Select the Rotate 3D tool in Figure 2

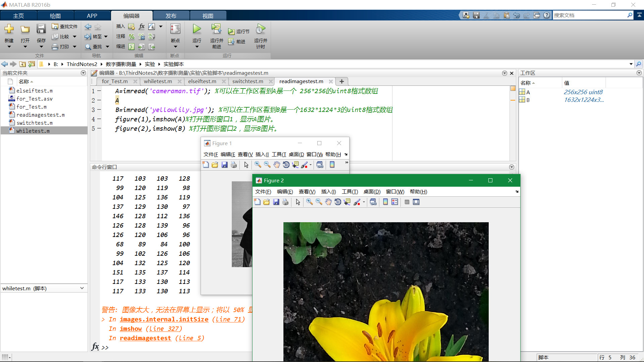(x=338, y=202)
